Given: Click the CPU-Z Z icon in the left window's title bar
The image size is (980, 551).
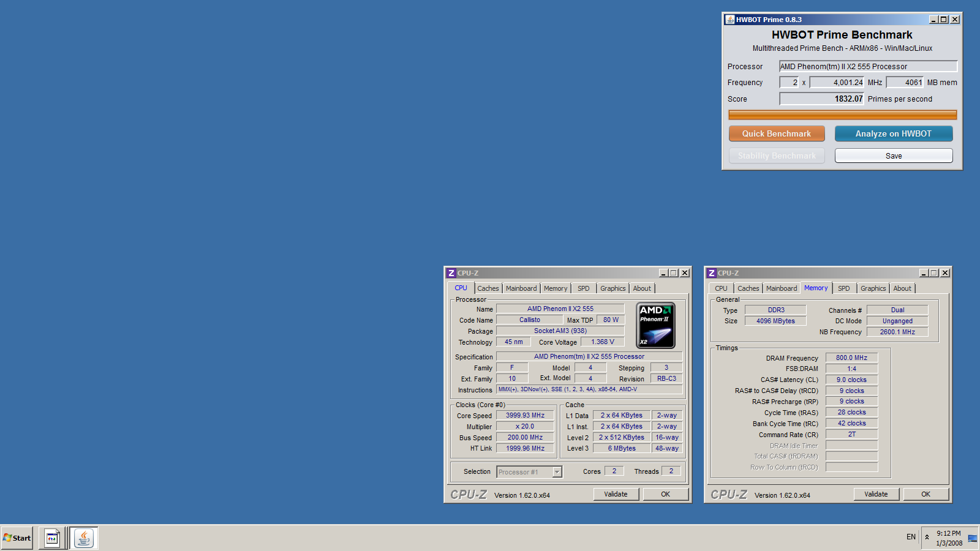Looking at the screenshot, I should click(x=451, y=273).
